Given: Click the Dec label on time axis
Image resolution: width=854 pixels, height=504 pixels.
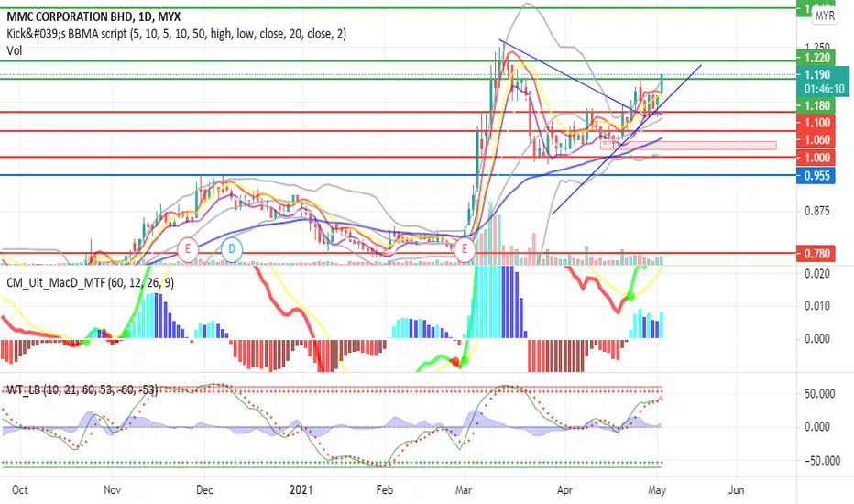Looking at the screenshot, I should coord(204,490).
